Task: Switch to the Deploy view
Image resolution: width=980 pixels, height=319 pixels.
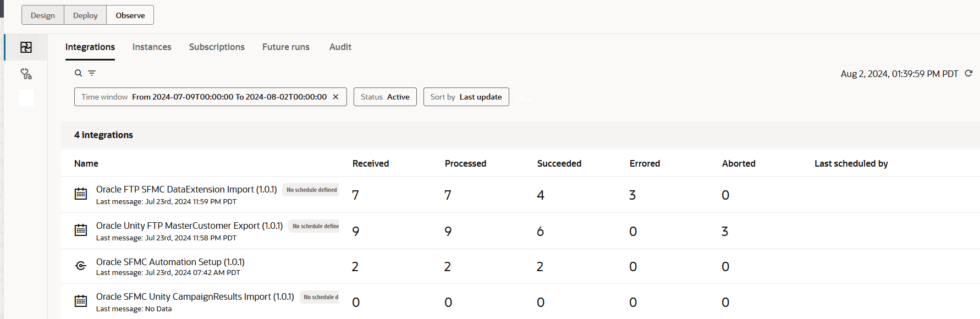Action: pyautogui.click(x=85, y=15)
